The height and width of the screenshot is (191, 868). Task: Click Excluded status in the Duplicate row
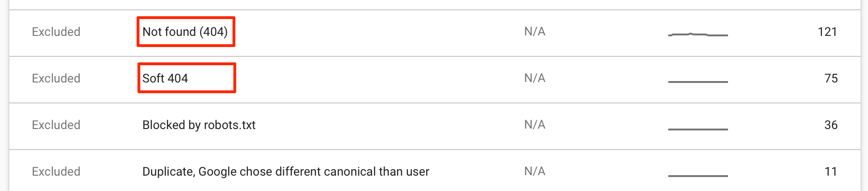(56, 171)
